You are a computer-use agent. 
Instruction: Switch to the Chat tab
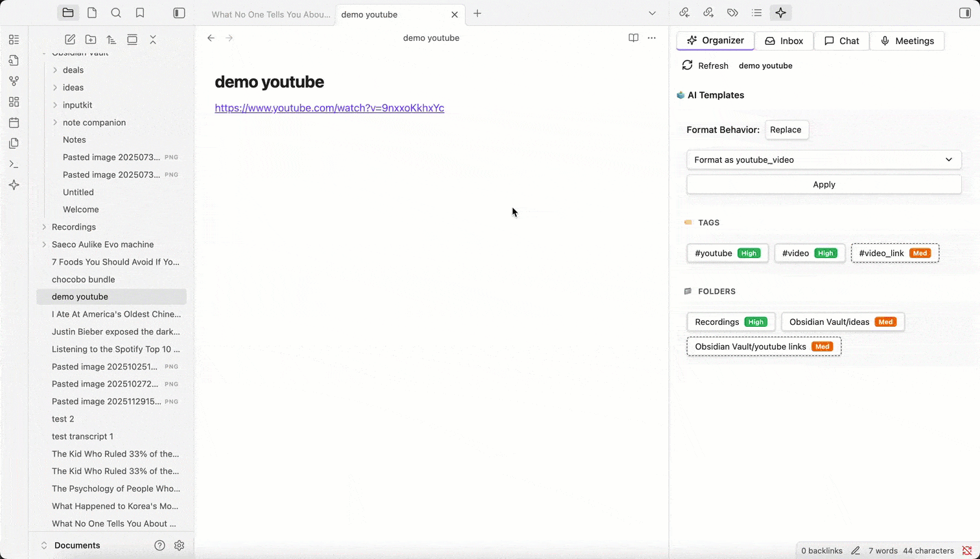point(841,41)
